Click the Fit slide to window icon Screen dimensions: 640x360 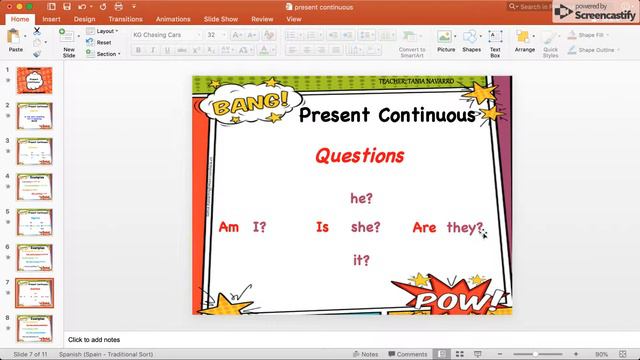(622, 354)
